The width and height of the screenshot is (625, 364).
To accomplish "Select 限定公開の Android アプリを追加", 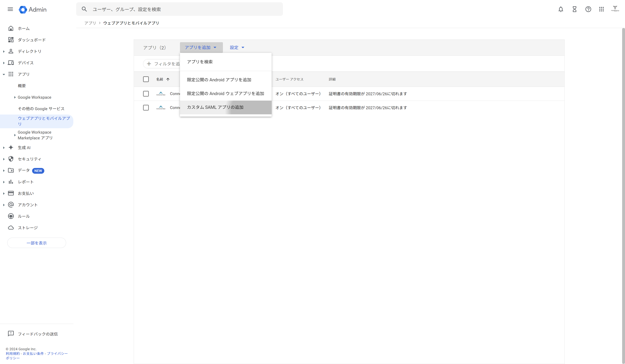I will click(226, 80).
